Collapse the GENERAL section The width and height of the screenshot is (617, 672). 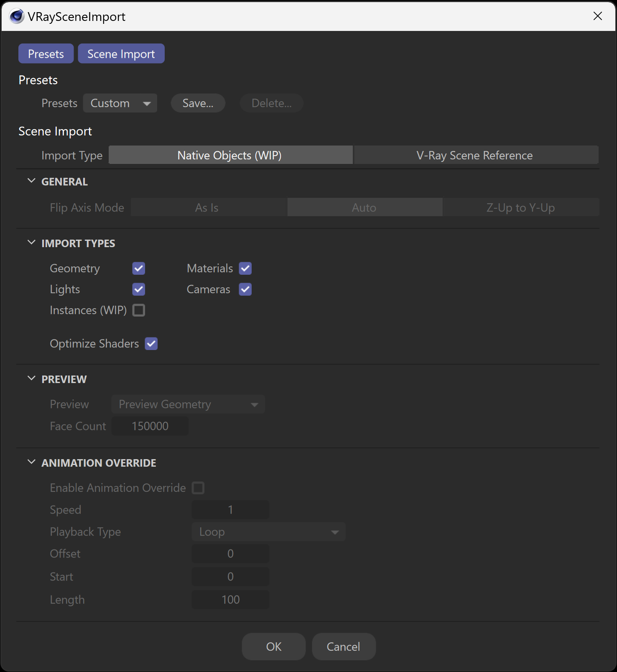tap(31, 181)
